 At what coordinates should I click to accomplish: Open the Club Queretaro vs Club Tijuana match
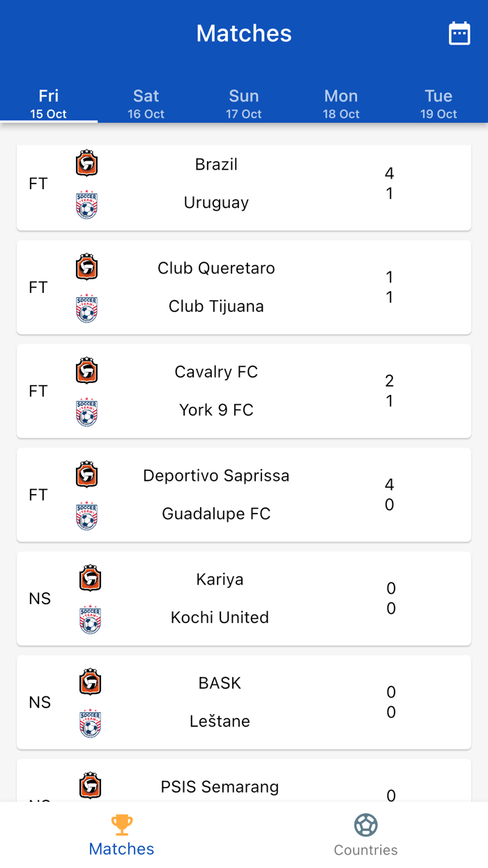point(244,287)
